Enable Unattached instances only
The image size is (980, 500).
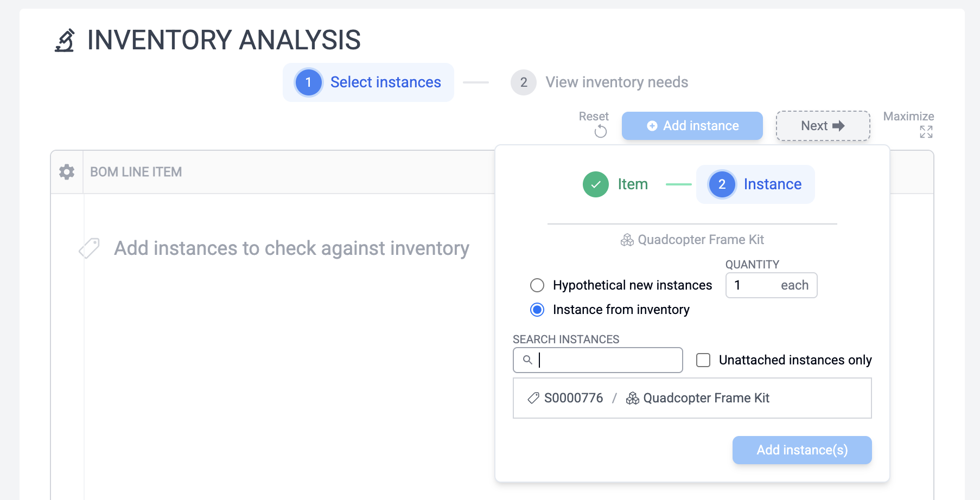703,360
